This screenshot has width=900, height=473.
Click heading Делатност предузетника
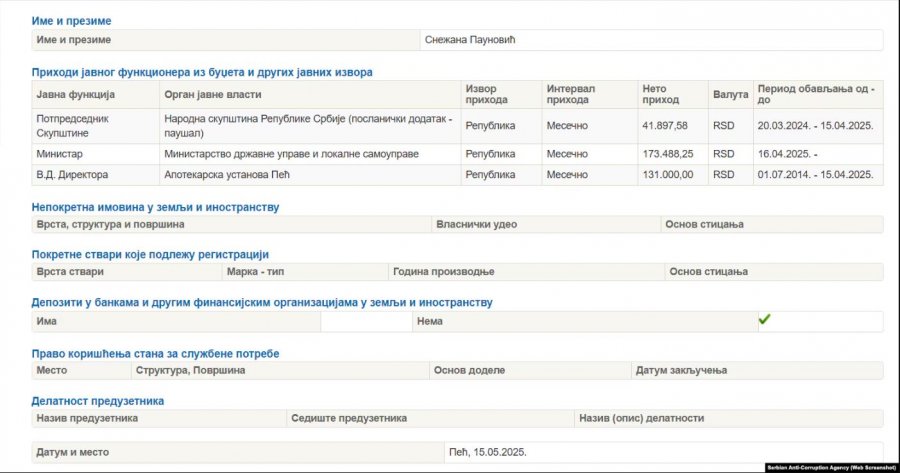click(x=98, y=401)
